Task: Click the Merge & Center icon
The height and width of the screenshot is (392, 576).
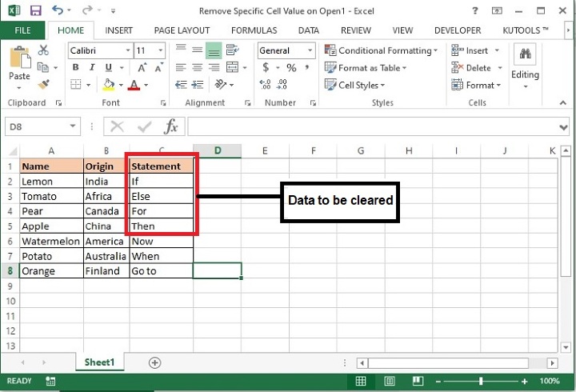Action: point(232,67)
